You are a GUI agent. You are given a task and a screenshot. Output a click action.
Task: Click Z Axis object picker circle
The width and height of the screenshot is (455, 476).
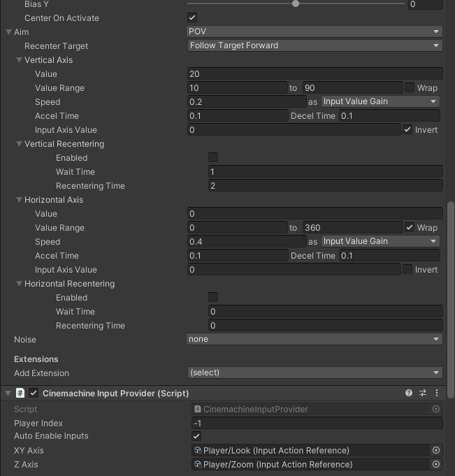pyautogui.click(x=436, y=465)
